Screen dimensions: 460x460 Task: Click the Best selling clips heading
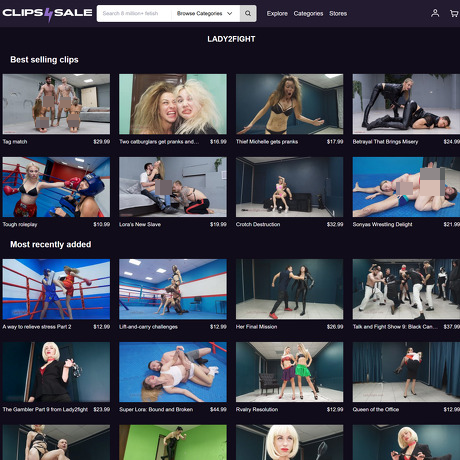(x=44, y=60)
